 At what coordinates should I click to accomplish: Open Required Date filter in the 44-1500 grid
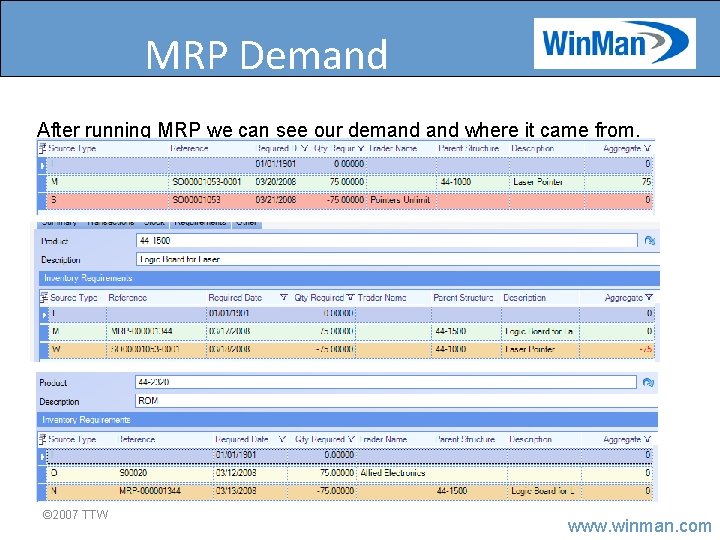(x=284, y=298)
